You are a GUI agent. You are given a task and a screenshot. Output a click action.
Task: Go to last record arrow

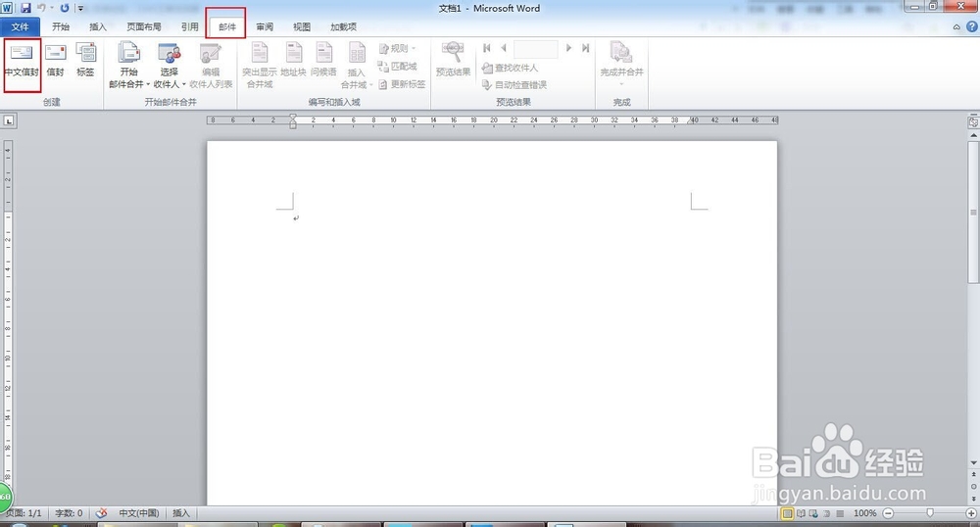tap(585, 48)
